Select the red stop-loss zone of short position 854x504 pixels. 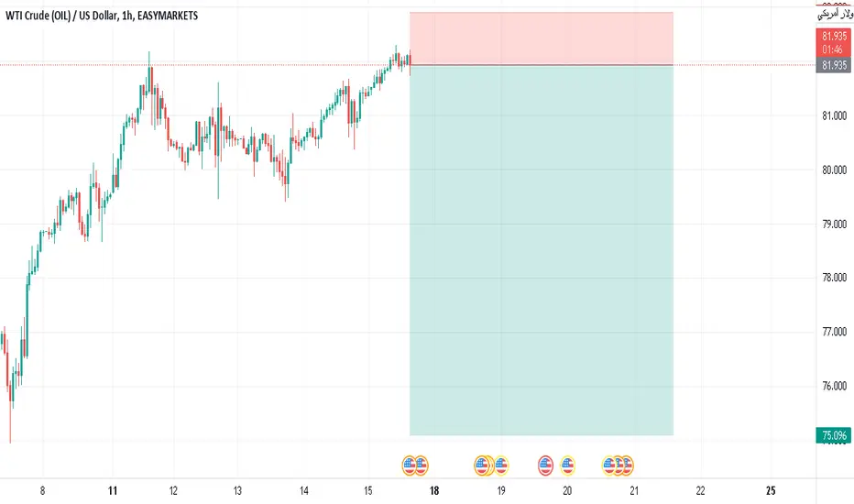click(542, 38)
